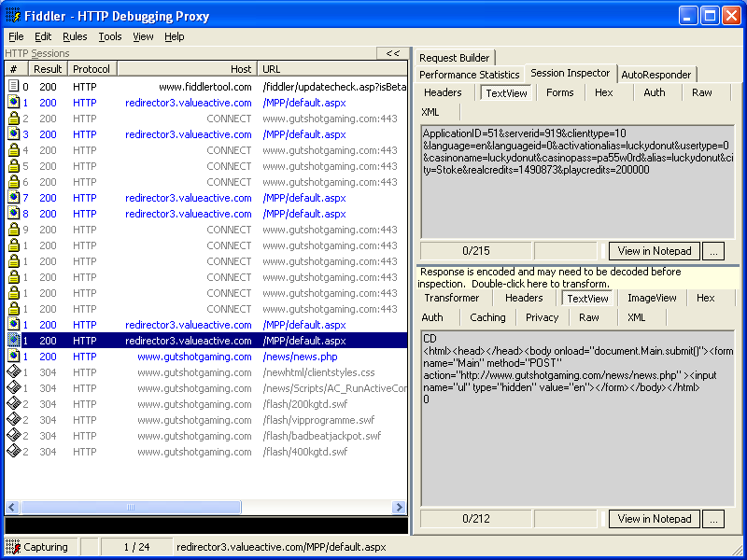Screen dimensions: 747x560
Task: Click the horizontal scrollbar thumb of sessions
Action: click(x=131, y=507)
